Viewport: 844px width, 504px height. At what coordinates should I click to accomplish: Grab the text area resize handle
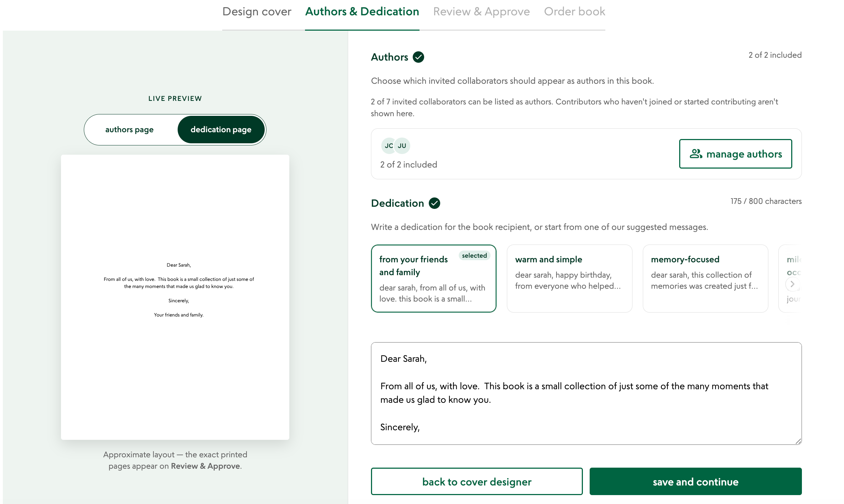click(x=798, y=441)
